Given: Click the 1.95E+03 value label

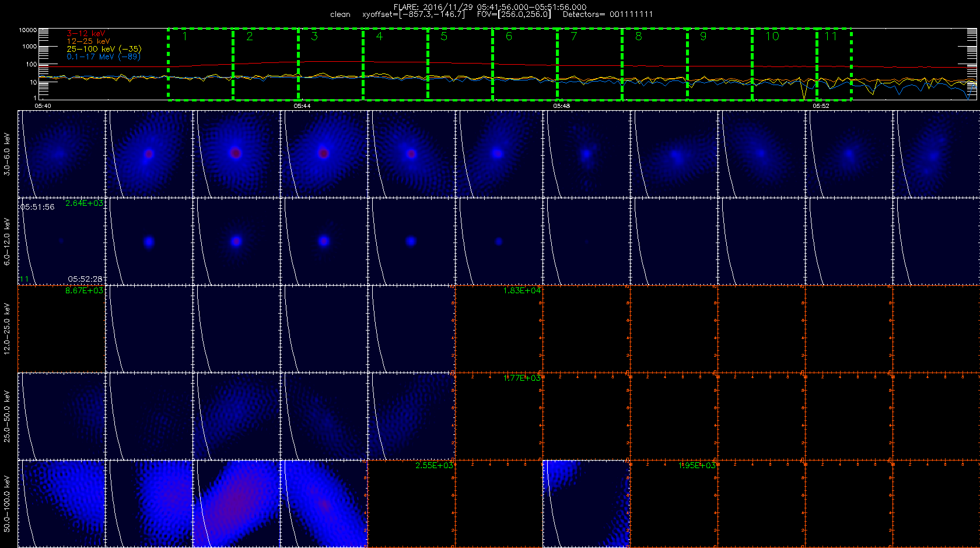Looking at the screenshot, I should point(696,465).
